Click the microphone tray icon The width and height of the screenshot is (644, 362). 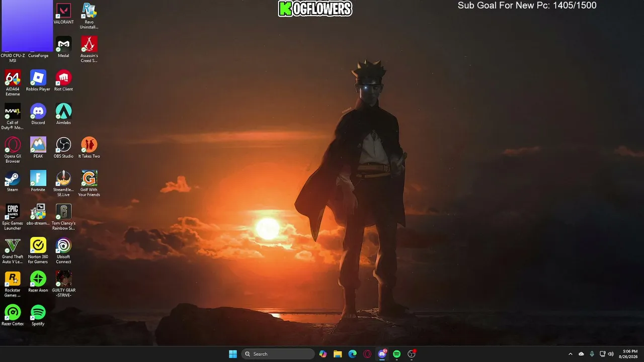pos(592,354)
